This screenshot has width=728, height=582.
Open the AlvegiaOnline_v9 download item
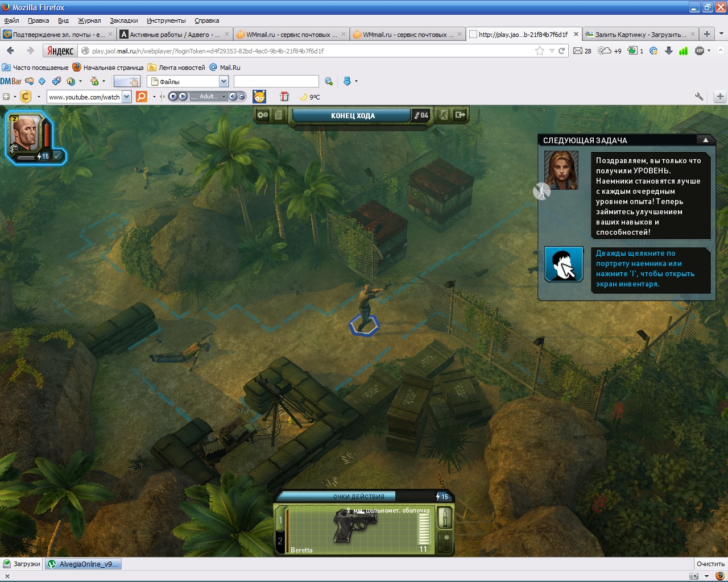point(83,564)
